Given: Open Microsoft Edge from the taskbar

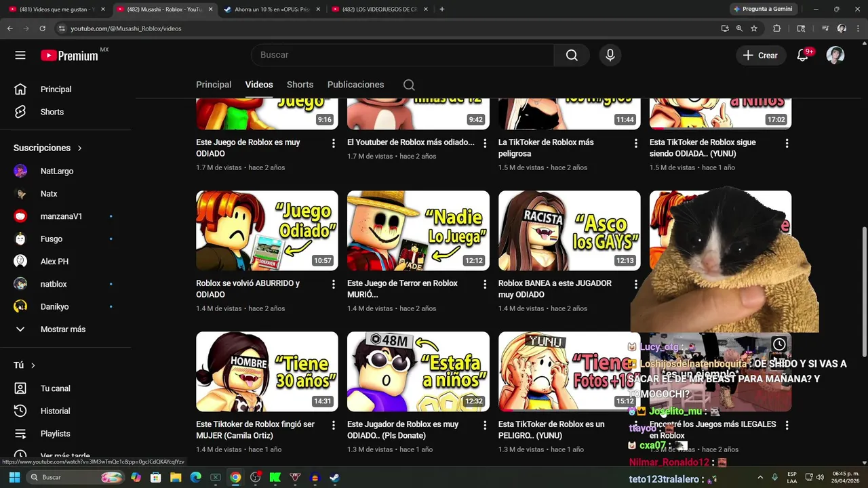Looking at the screenshot, I should [x=195, y=477].
